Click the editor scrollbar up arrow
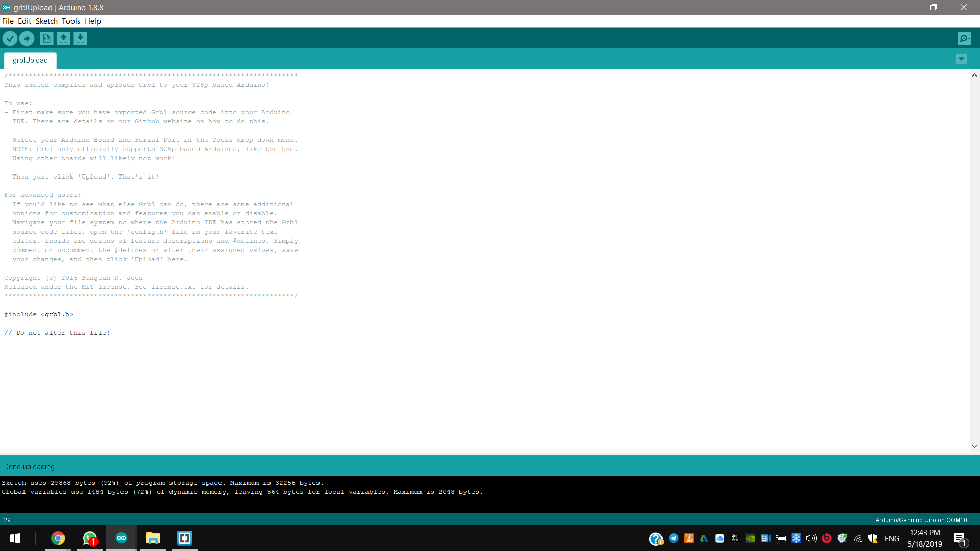980x551 pixels. point(974,75)
